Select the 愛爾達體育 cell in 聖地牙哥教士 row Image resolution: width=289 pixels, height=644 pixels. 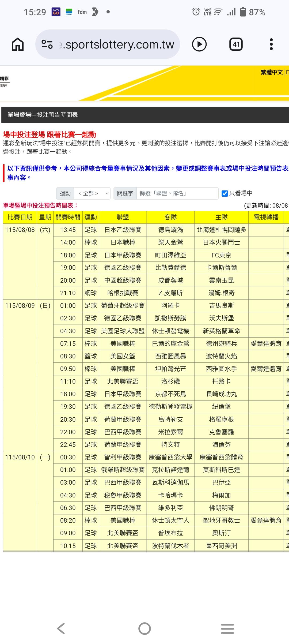click(x=266, y=521)
